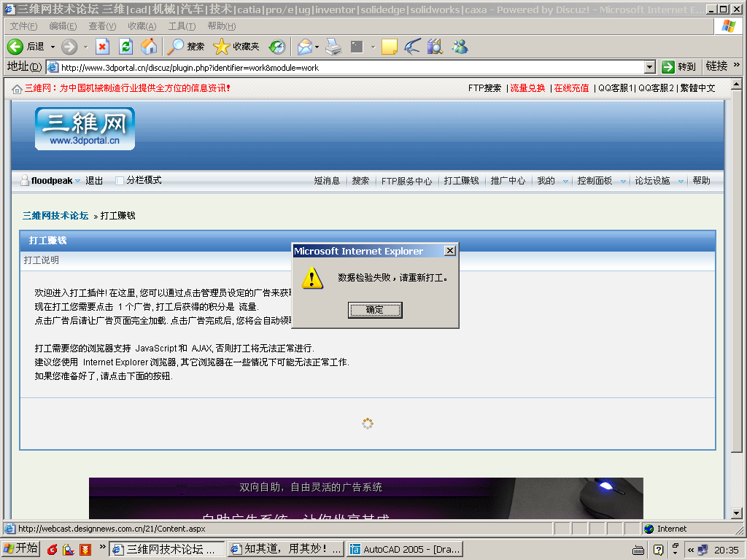Open the Messenger people icon

click(460, 47)
